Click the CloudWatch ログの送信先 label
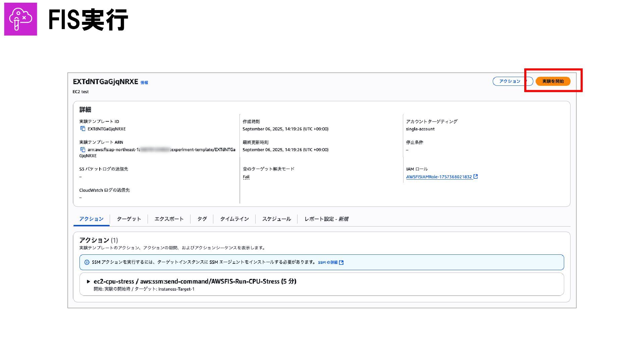This screenshot has height=362, width=644. (x=105, y=190)
